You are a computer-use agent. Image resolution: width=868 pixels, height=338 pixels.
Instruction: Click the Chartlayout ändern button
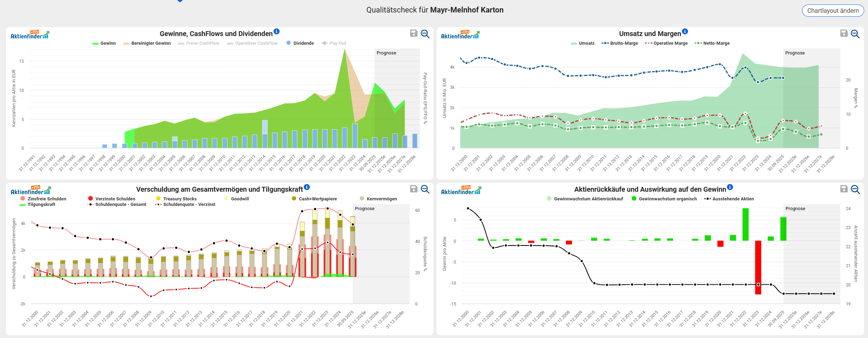[x=833, y=11]
